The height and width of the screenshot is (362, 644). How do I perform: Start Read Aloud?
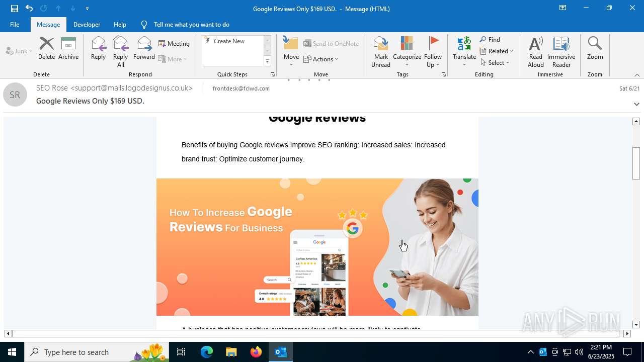coord(536,52)
